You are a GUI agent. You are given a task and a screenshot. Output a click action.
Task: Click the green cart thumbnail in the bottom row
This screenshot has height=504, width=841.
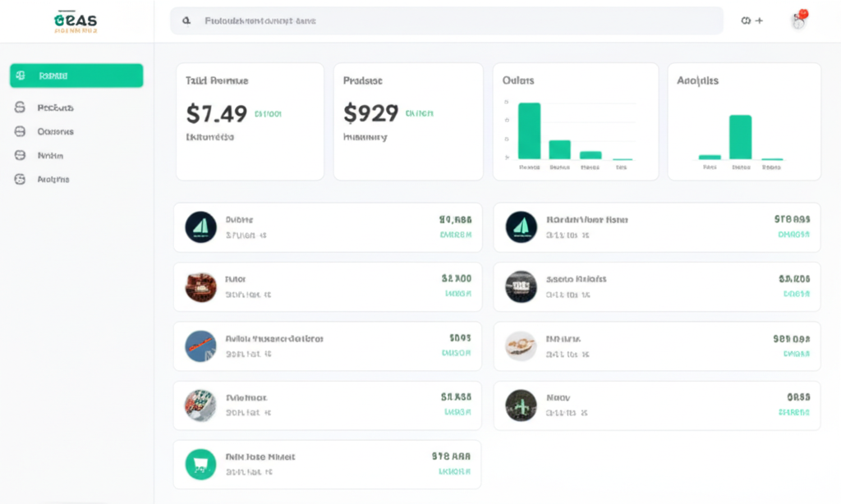tap(201, 464)
